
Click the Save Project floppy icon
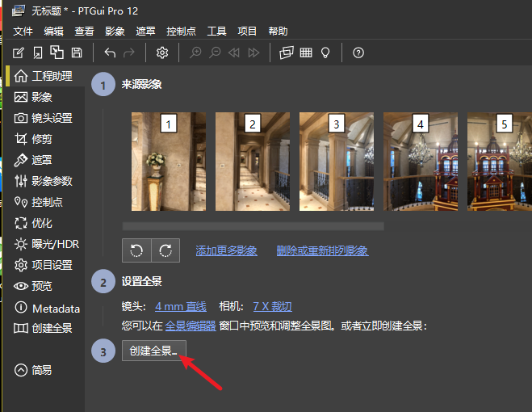(77, 53)
